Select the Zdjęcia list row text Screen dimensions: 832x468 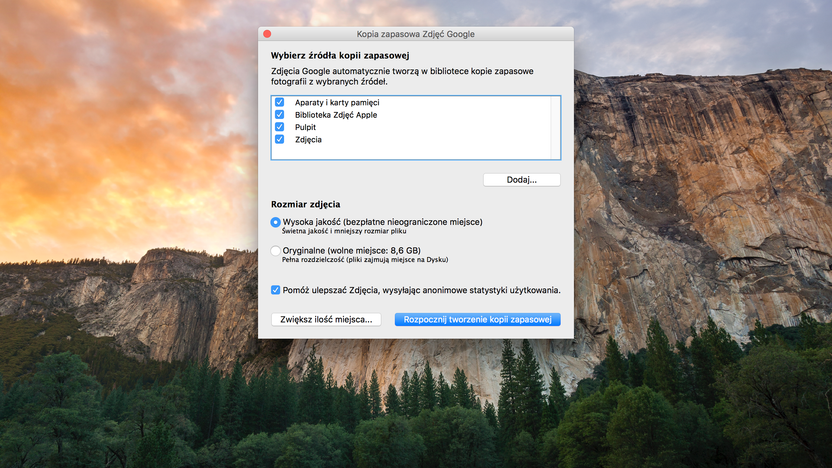point(308,140)
